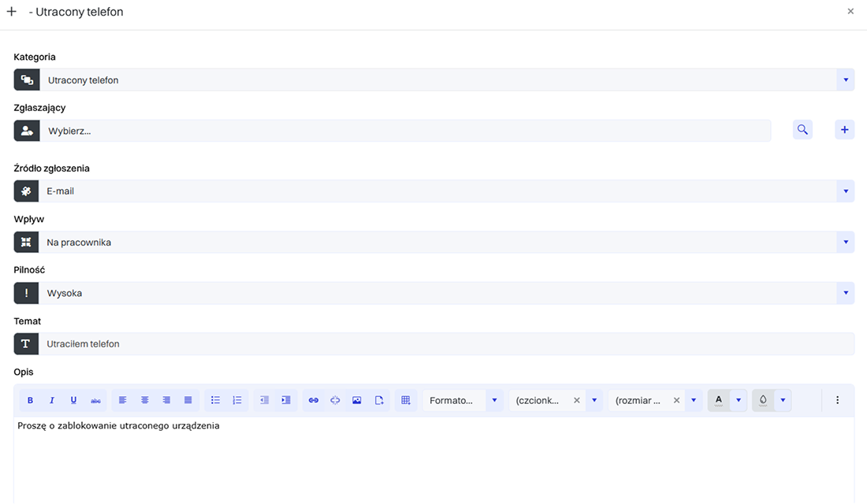
Task: Expand the Kategoria dropdown
Action: [x=845, y=80]
